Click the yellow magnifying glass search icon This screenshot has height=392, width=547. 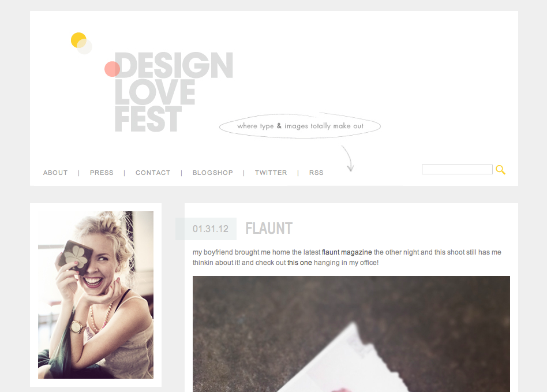501,170
